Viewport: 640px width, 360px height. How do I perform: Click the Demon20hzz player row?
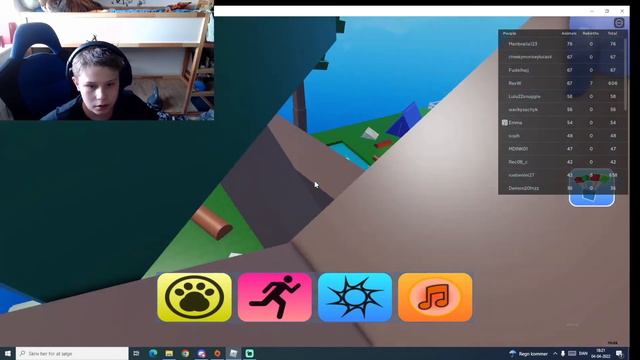point(562,188)
